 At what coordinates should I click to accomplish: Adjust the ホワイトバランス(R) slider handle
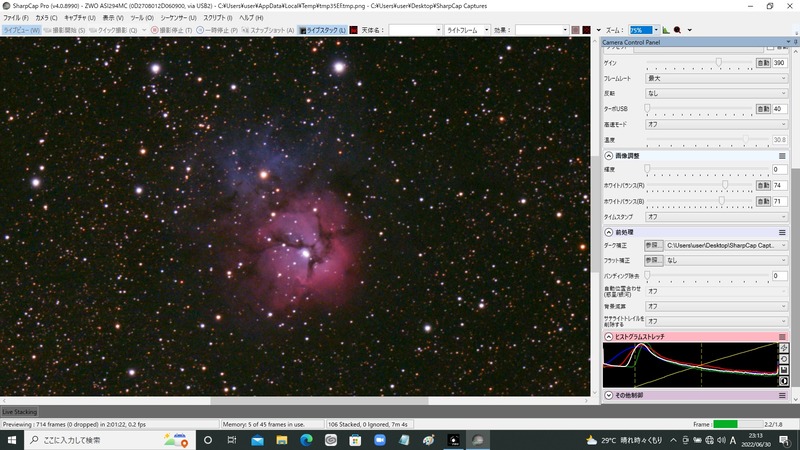point(724,185)
